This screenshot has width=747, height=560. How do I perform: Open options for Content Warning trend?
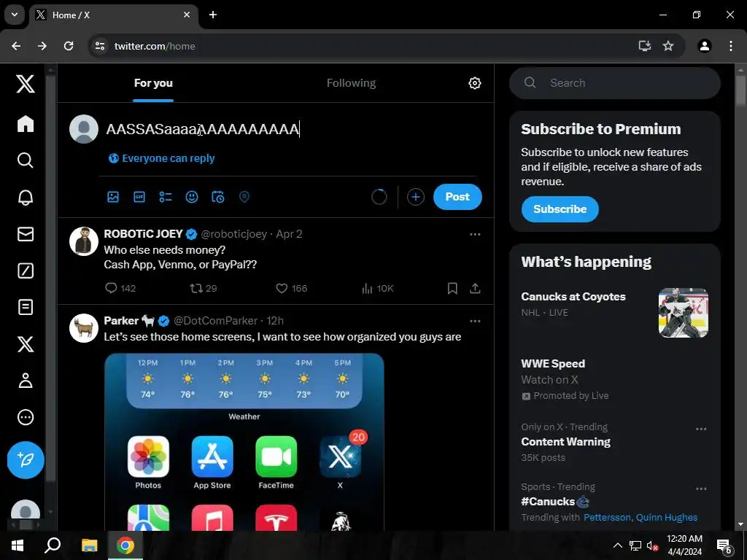(x=701, y=429)
